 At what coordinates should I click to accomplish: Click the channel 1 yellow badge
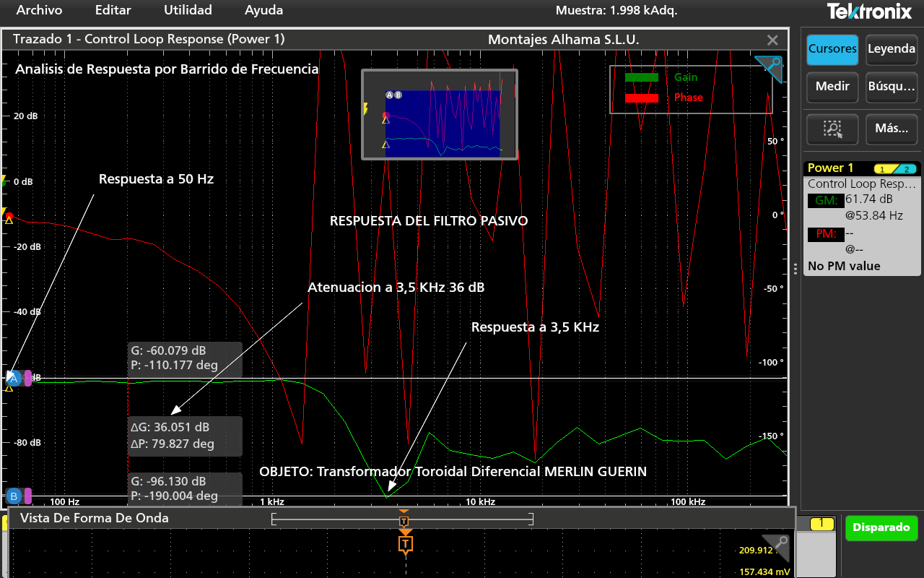pos(821,523)
